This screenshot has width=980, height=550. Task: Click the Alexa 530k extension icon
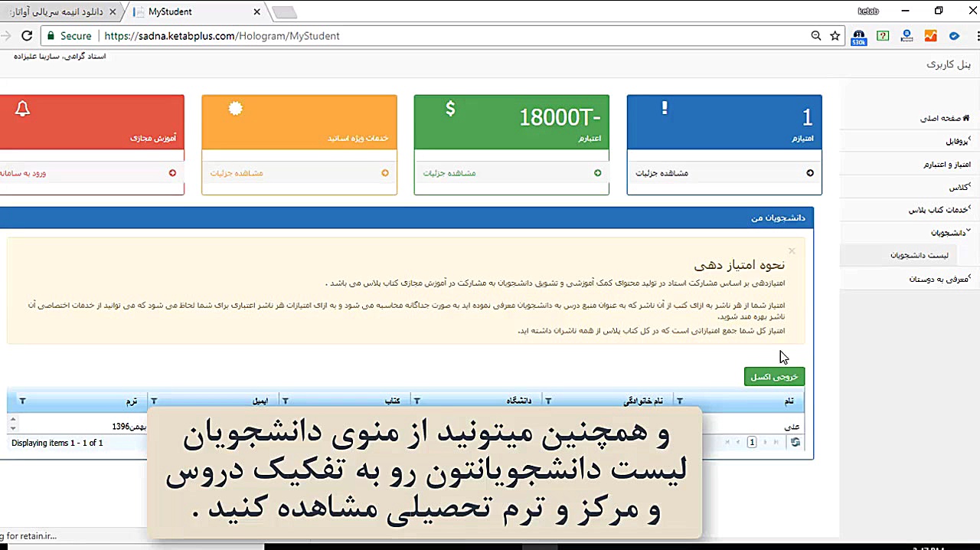point(858,35)
